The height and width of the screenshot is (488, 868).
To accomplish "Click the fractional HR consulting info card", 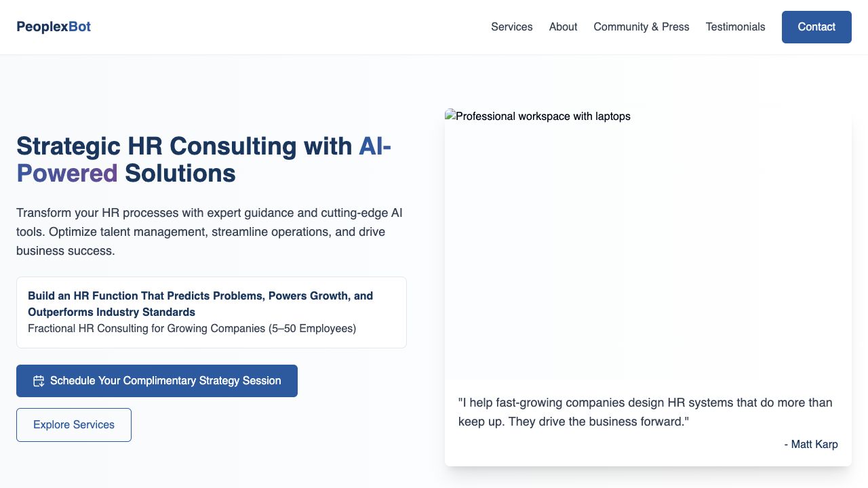I will pyautogui.click(x=212, y=312).
